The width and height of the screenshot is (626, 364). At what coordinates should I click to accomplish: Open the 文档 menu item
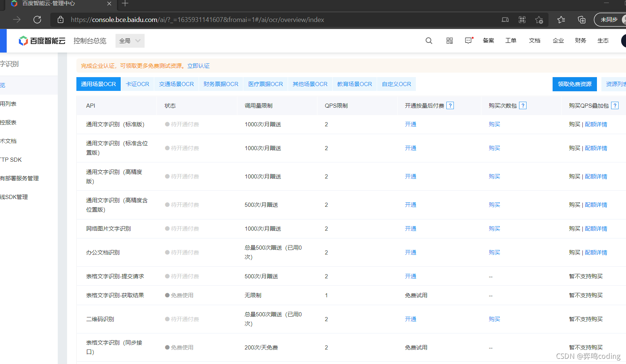pos(534,41)
